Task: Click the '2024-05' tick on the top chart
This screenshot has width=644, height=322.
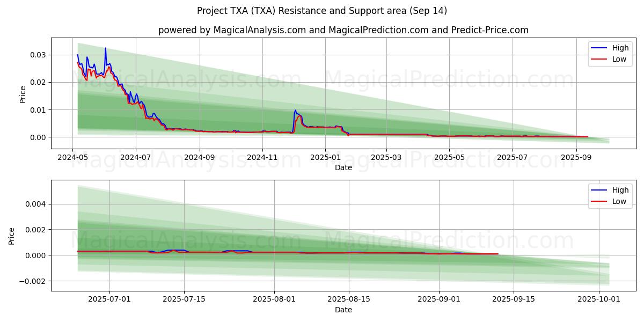Action: click(x=72, y=158)
